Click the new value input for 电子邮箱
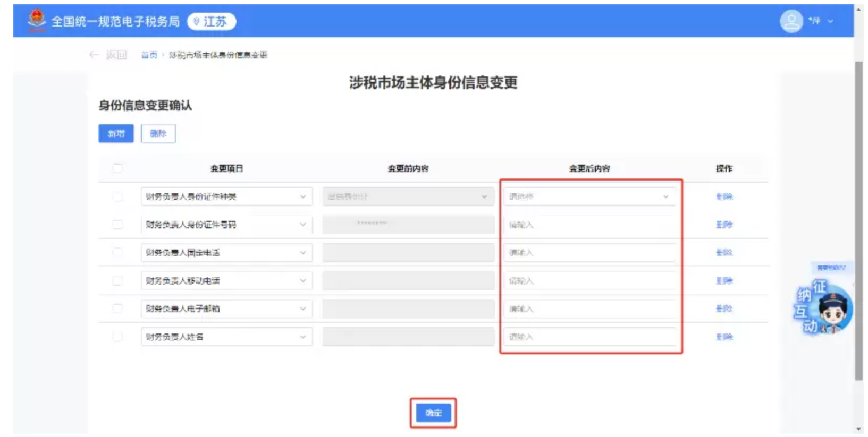 589,309
